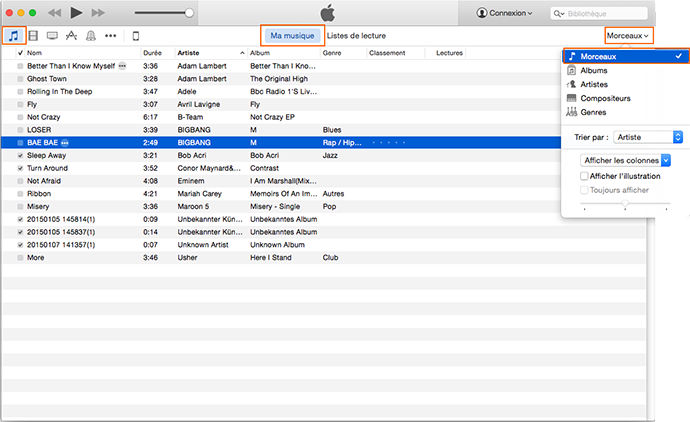
Task: Open the TV Shows library icon
Action: tap(52, 36)
